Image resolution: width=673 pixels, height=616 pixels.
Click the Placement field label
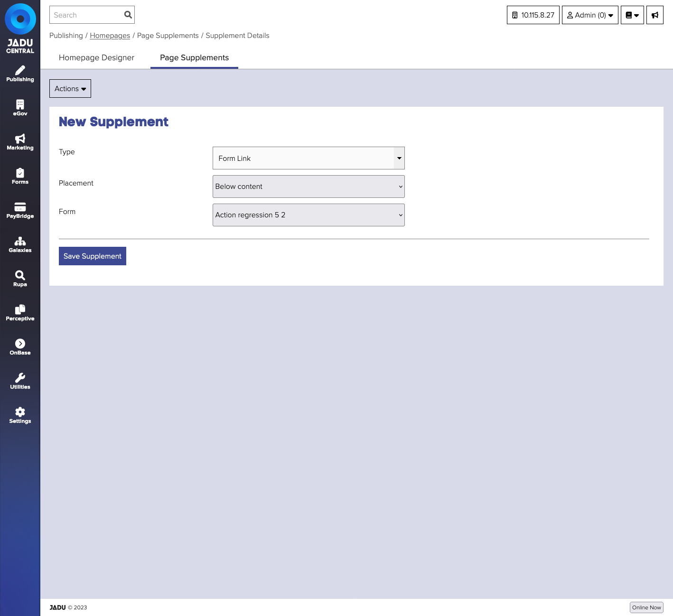tap(76, 183)
